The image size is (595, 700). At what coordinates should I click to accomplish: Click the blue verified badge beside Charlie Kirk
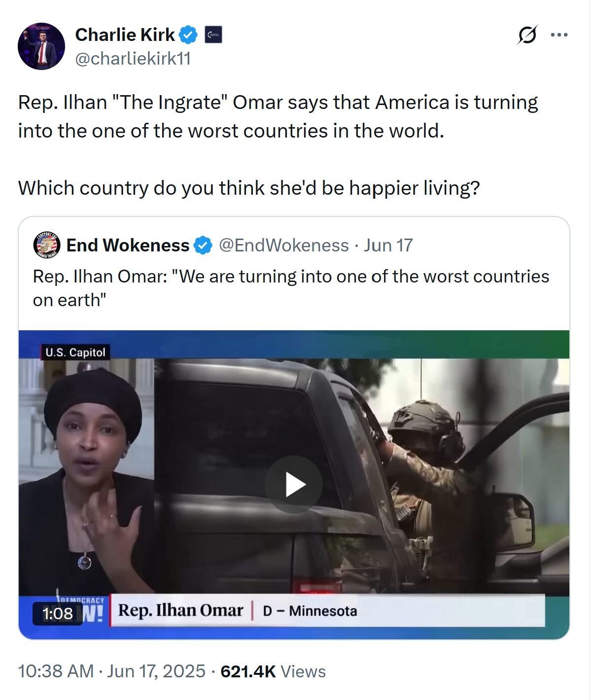click(188, 35)
